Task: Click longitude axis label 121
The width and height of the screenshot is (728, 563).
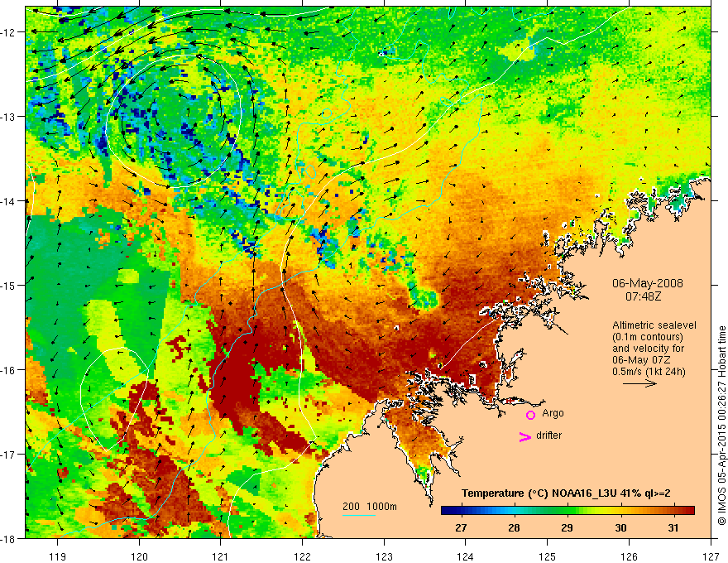Action: [x=221, y=556]
